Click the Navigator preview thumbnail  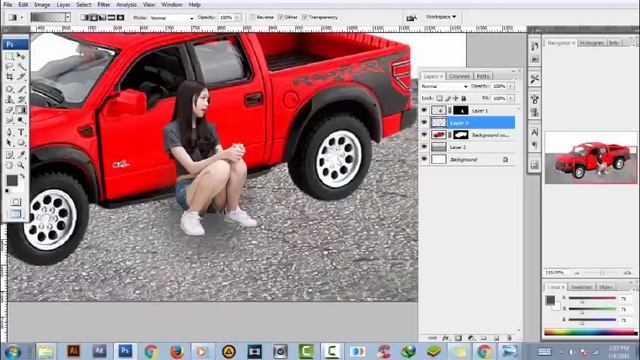[591, 158]
